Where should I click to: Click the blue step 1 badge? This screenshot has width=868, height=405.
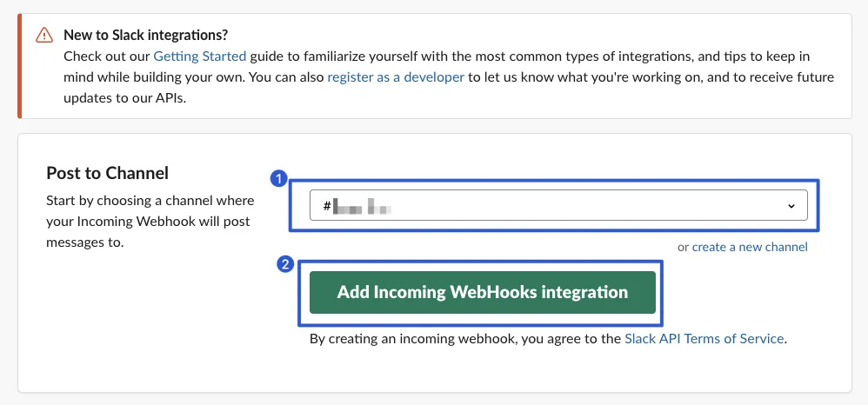(279, 178)
